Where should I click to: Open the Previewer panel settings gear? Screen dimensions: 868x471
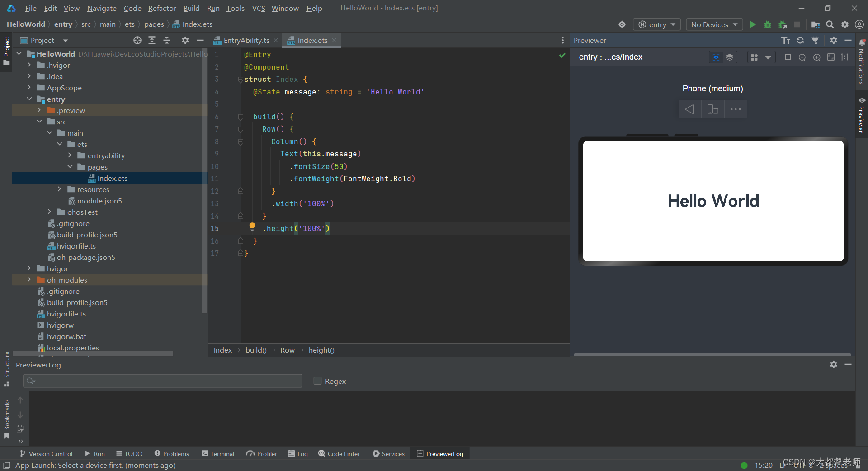(x=834, y=40)
